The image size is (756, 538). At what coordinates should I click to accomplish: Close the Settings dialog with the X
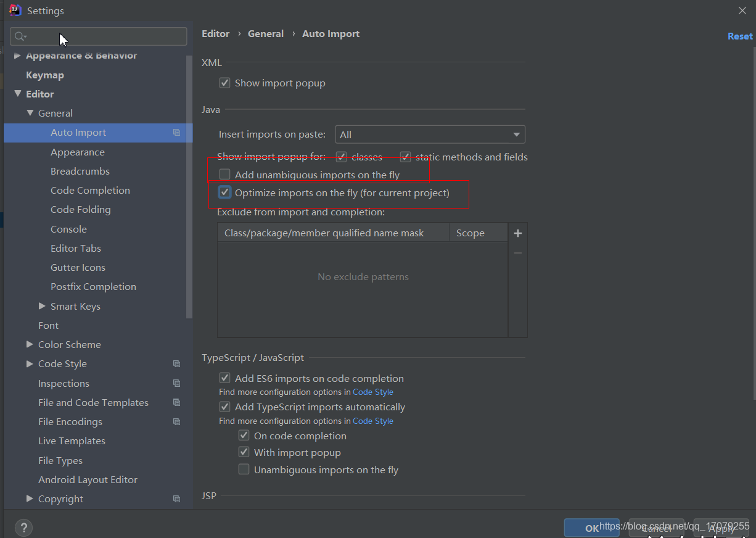(742, 10)
